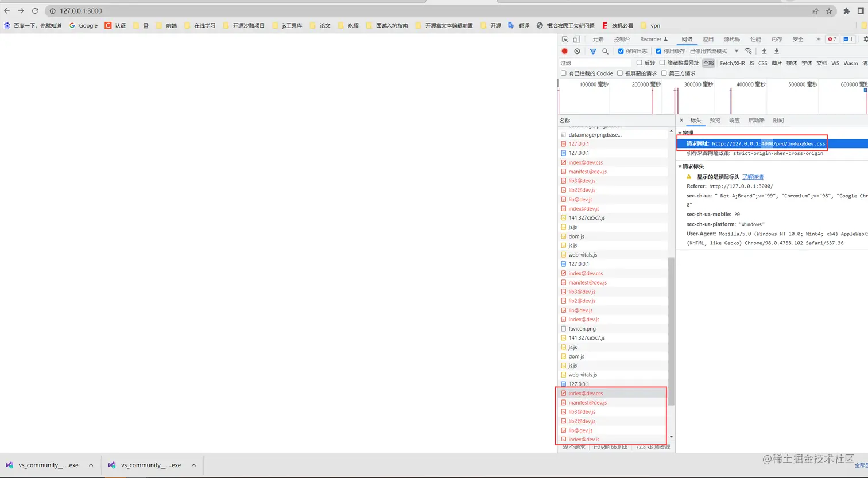
Task: Filter requests by JS type
Action: tap(751, 63)
